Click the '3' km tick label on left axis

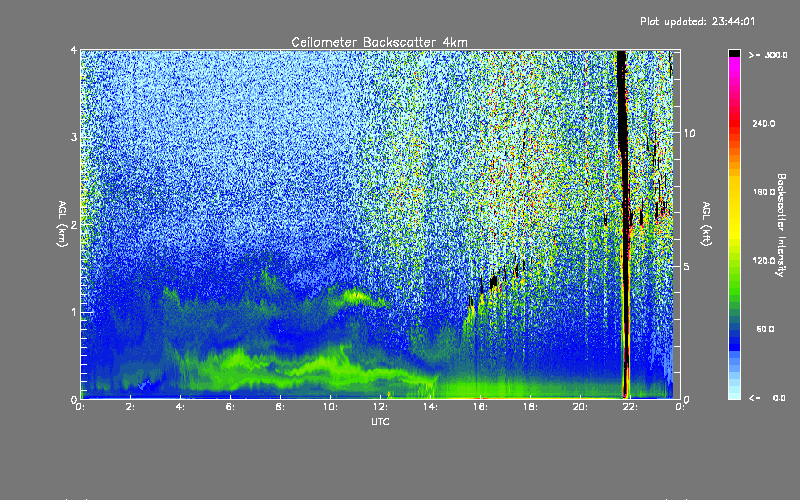[x=74, y=137]
